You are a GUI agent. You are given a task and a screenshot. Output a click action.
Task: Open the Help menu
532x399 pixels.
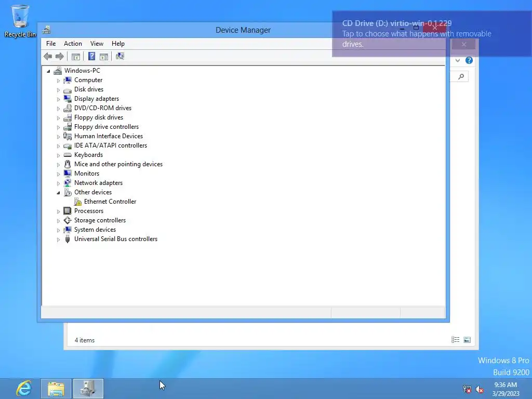tap(118, 44)
